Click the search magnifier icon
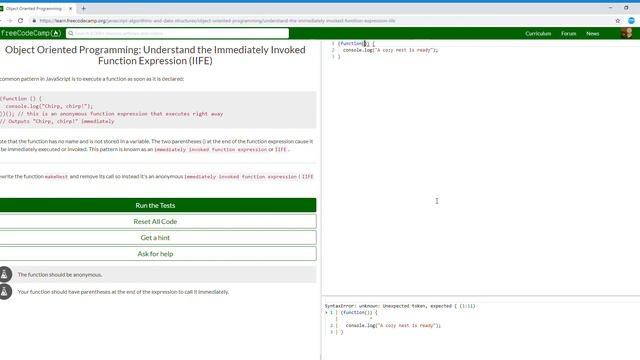 pyautogui.click(x=71, y=33)
